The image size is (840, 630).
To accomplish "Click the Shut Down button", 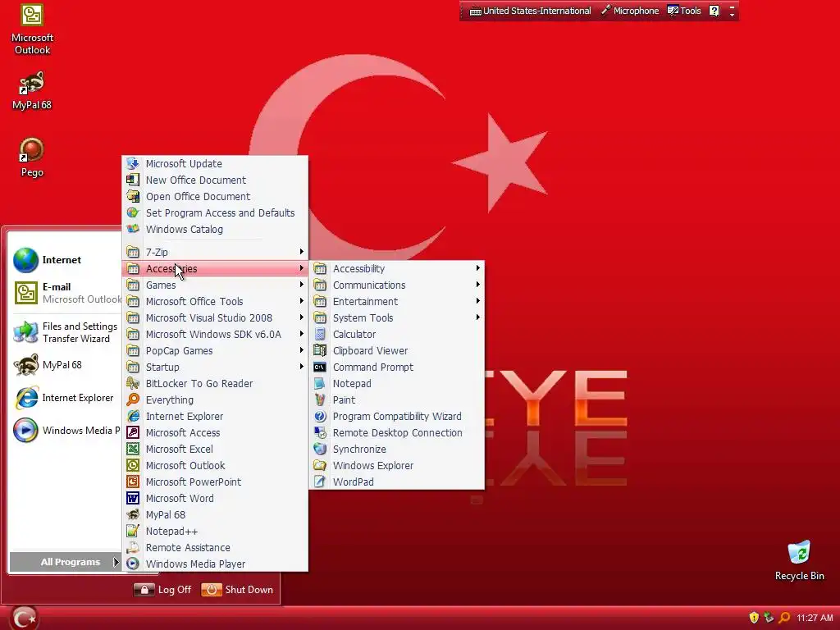I will 237,590.
